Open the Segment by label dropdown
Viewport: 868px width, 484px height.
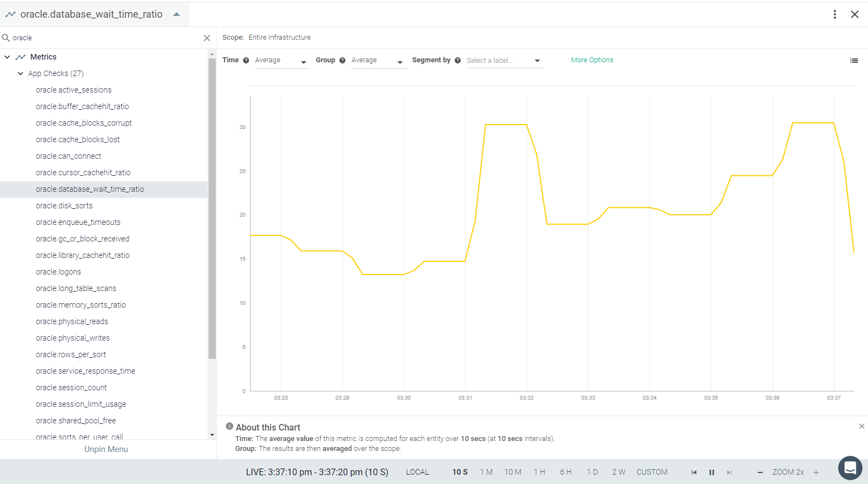(504, 61)
